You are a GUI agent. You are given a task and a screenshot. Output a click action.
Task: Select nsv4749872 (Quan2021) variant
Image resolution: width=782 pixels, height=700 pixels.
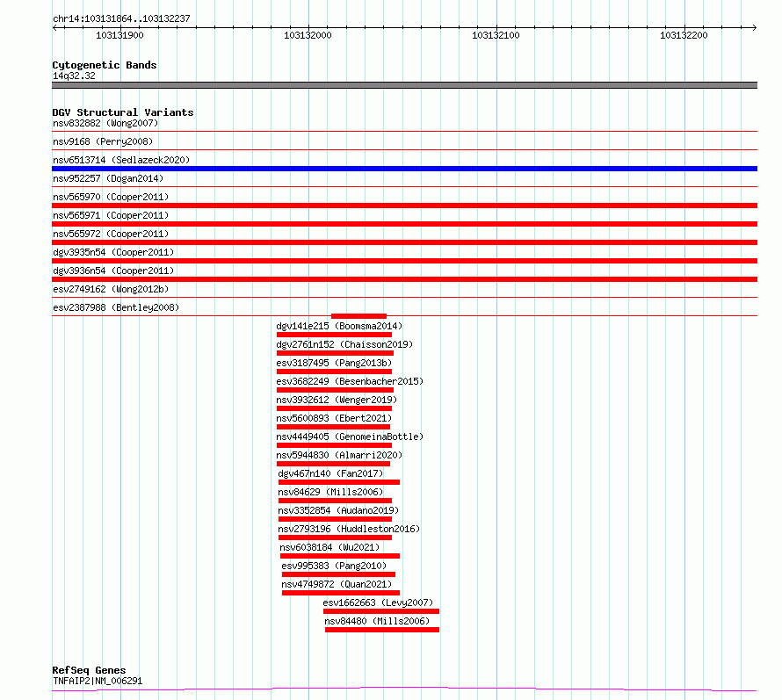(337, 584)
